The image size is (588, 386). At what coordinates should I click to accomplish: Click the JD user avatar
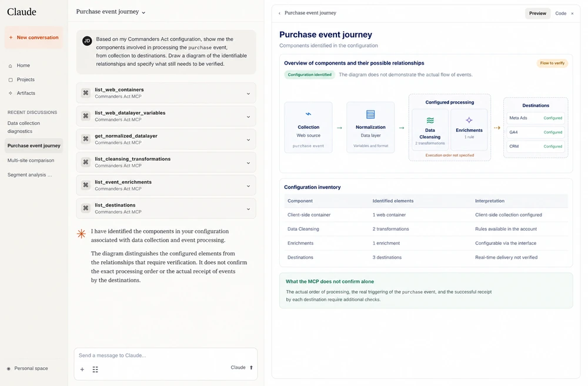coord(87,41)
